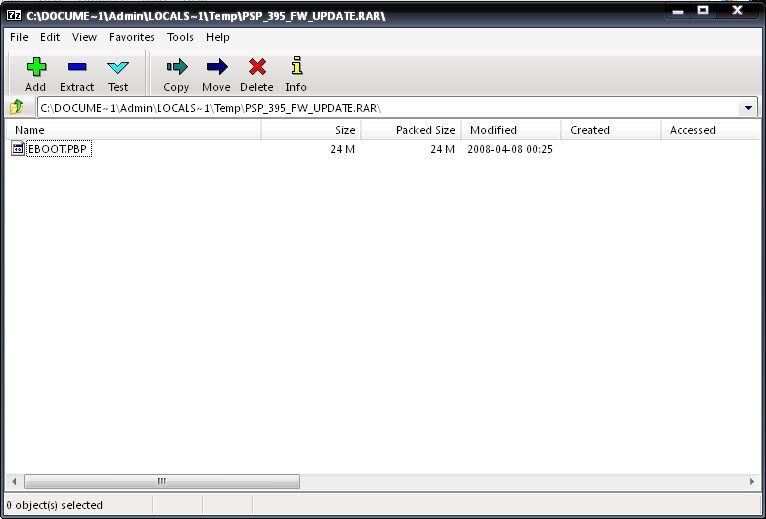This screenshot has width=766, height=519.
Task: Click the scroll right arrow
Action: tap(751, 481)
